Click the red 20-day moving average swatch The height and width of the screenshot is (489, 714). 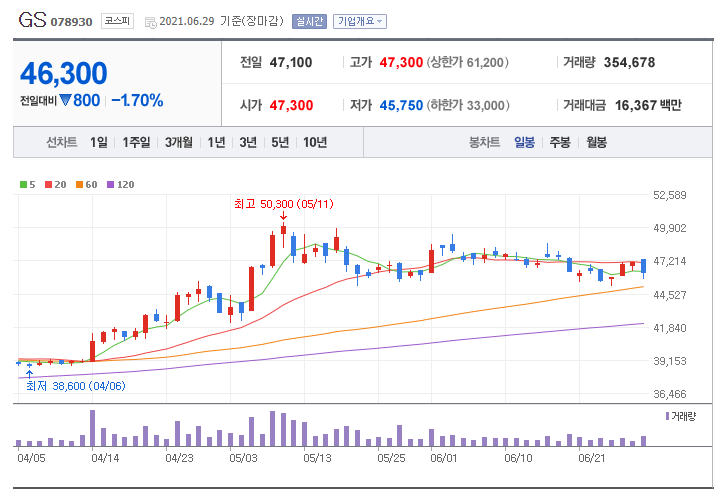48,184
